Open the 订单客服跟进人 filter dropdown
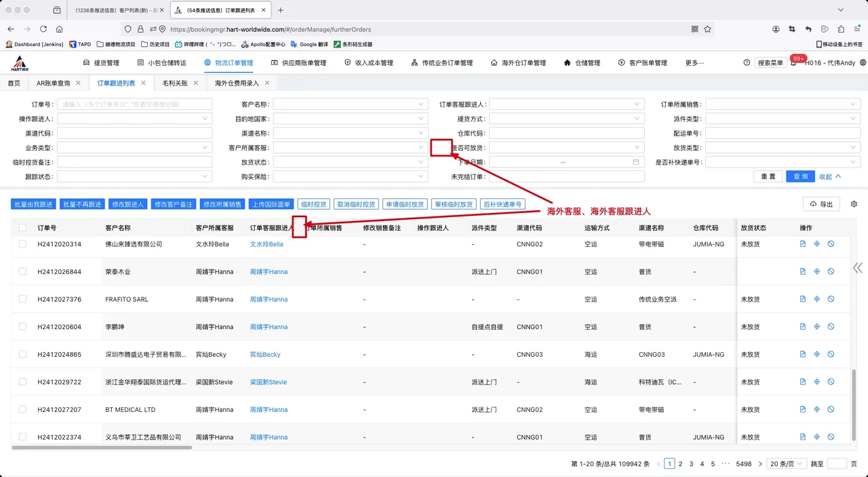Image resolution: width=868 pixels, height=477 pixels. click(566, 104)
